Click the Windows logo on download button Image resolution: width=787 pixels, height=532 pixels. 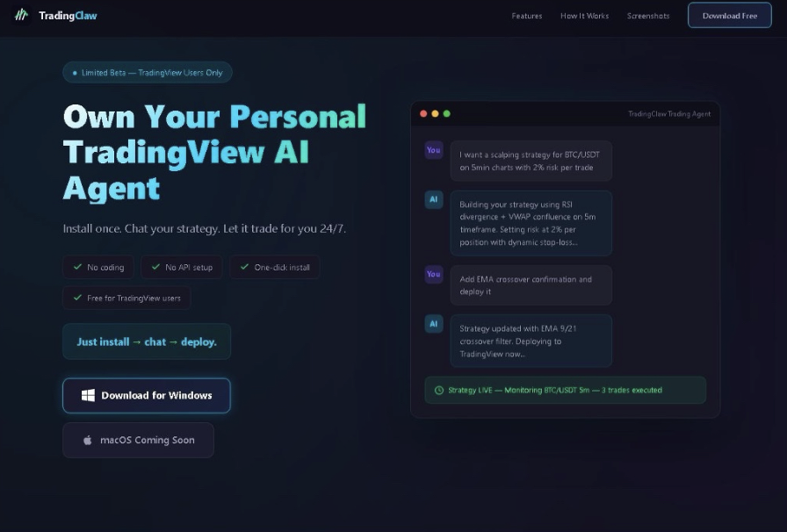[88, 395]
